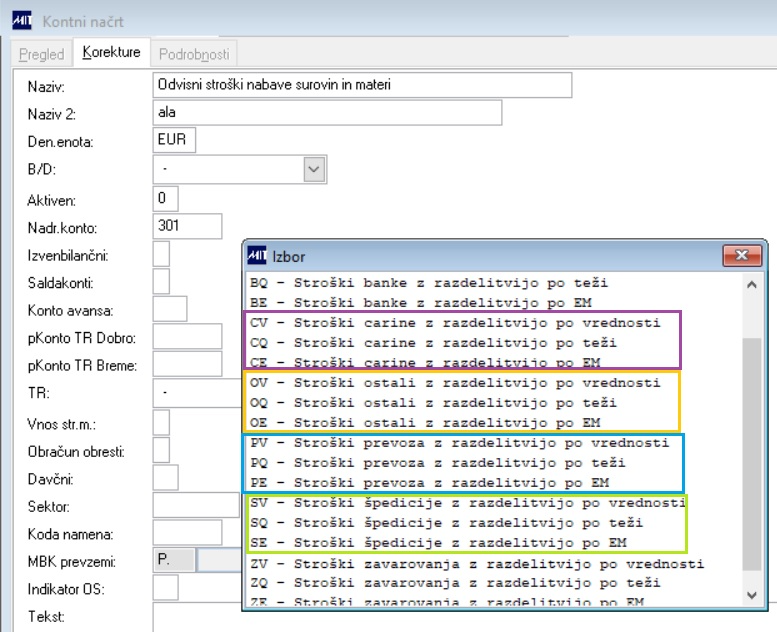Switch to the Pregled tab
Viewport: 777px width, 632px height.
41,54
